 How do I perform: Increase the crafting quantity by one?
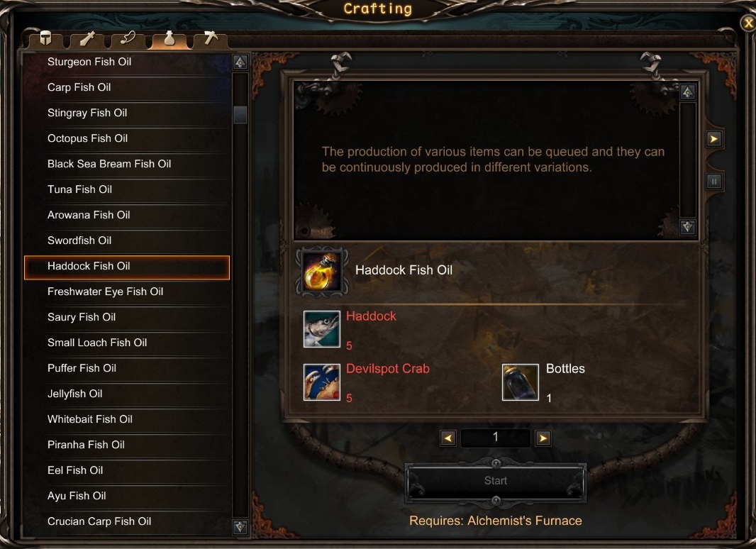[543, 438]
